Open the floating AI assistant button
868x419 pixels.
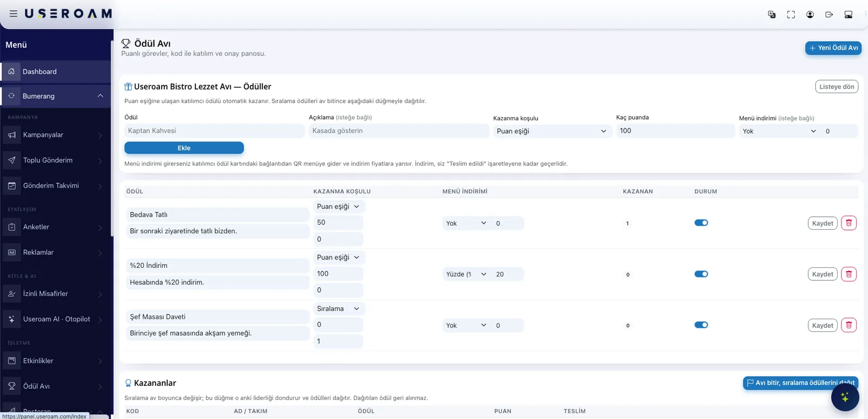point(845,398)
